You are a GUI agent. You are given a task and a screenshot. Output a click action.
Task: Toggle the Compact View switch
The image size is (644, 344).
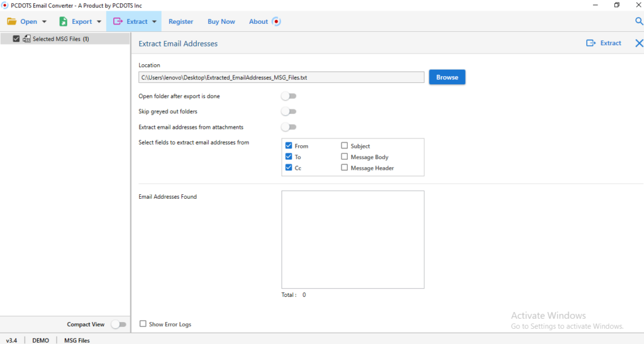coord(119,325)
